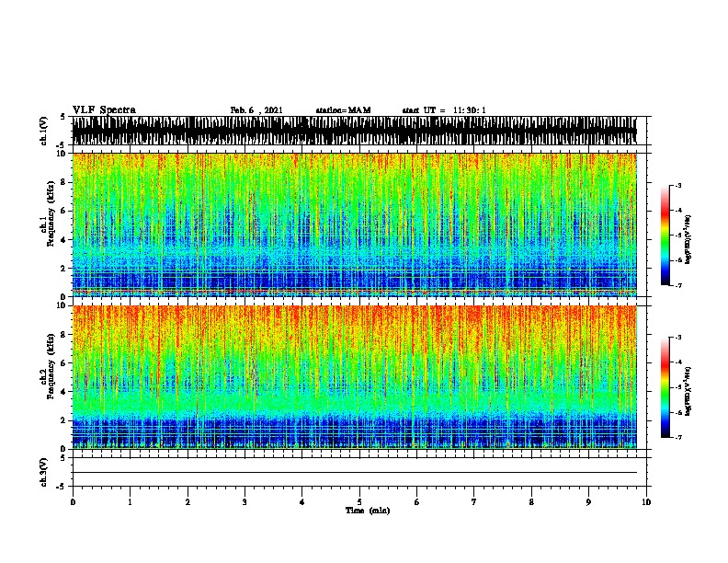Click time-axis tick label "5"
Viewport: 728px width, 563px height.
click(x=359, y=502)
